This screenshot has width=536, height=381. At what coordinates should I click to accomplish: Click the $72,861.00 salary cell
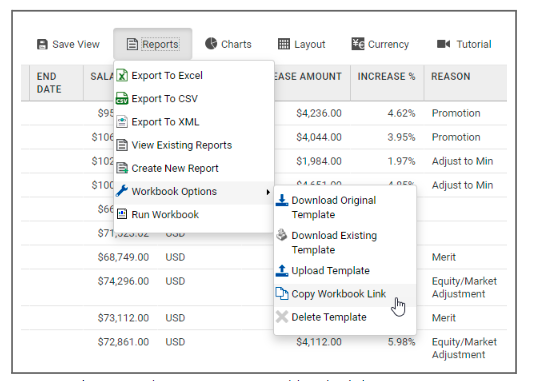coord(123,342)
